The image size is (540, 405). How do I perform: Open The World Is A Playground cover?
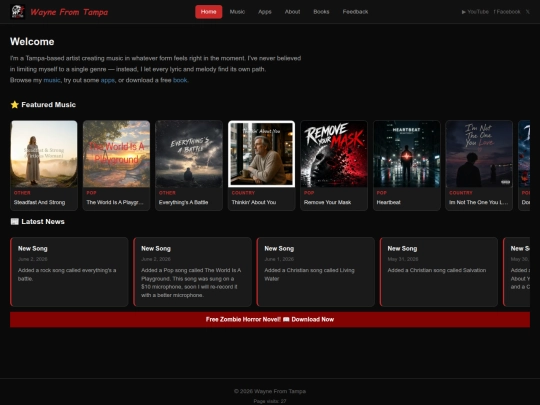tap(116, 154)
